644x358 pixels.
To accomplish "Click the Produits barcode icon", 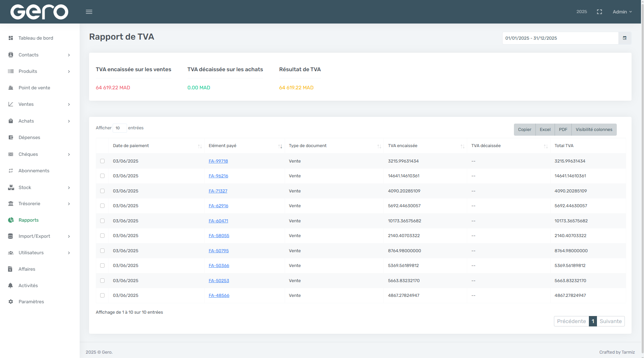I will [x=11, y=71].
